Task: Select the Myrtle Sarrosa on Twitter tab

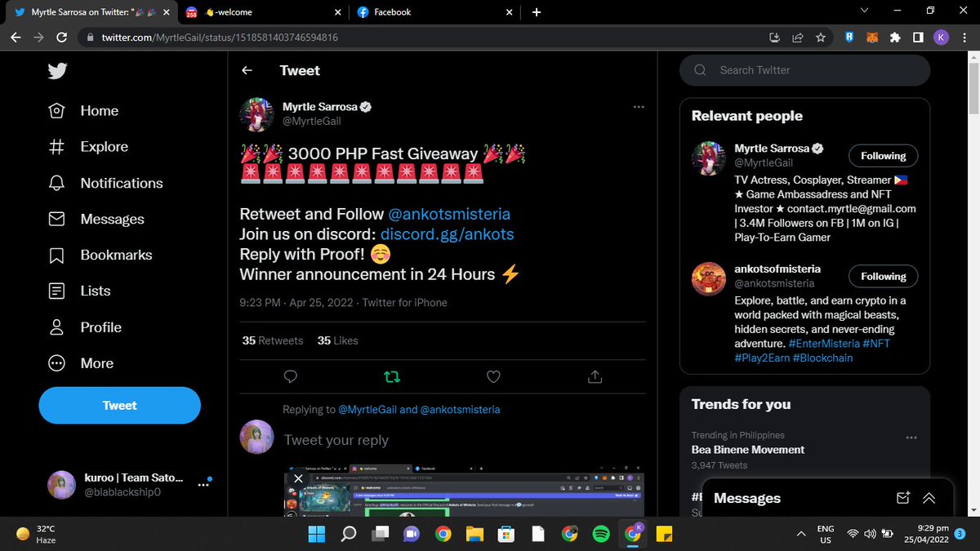Action: pos(91,12)
